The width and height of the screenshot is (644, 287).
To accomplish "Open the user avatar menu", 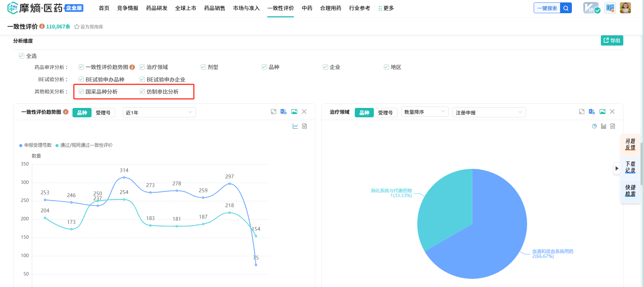I will click(x=625, y=8).
